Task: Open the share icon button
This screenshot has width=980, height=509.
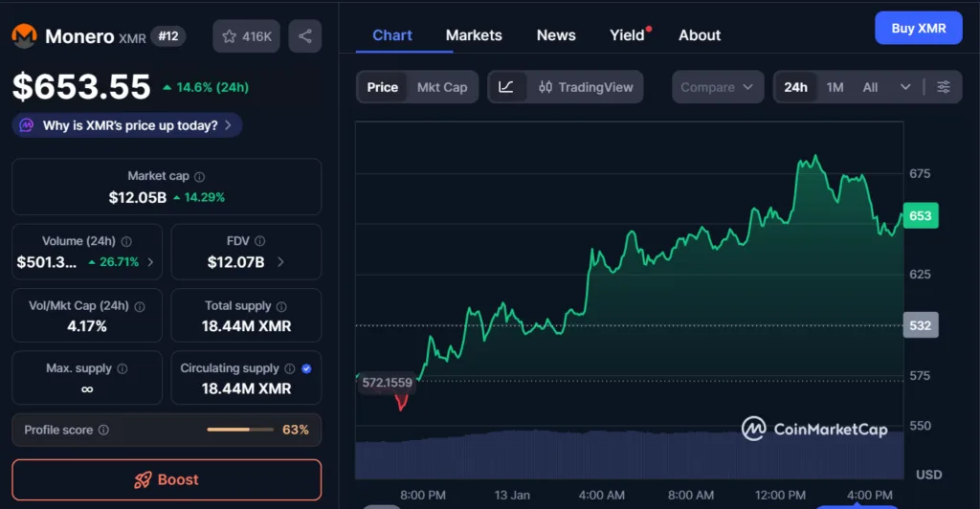Action: 305,36
